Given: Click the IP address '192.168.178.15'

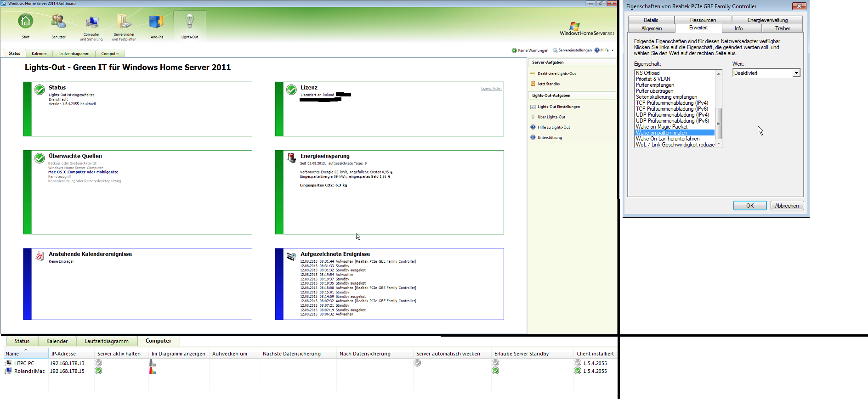Looking at the screenshot, I should 67,371.
